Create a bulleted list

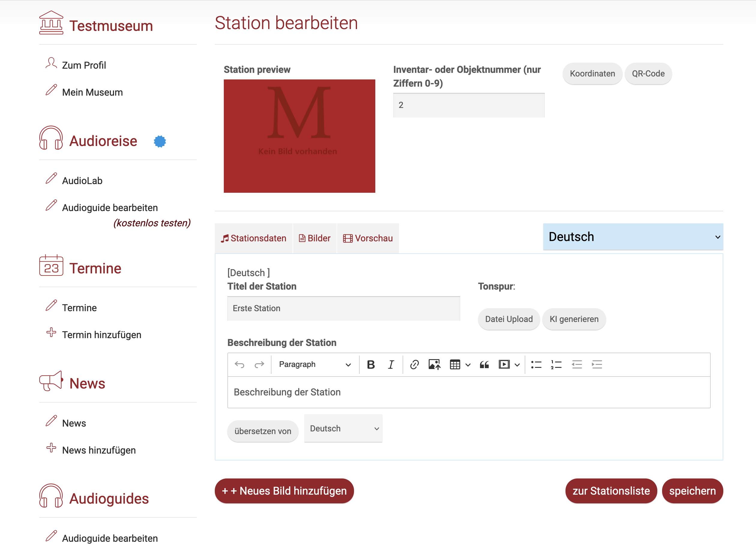click(536, 365)
